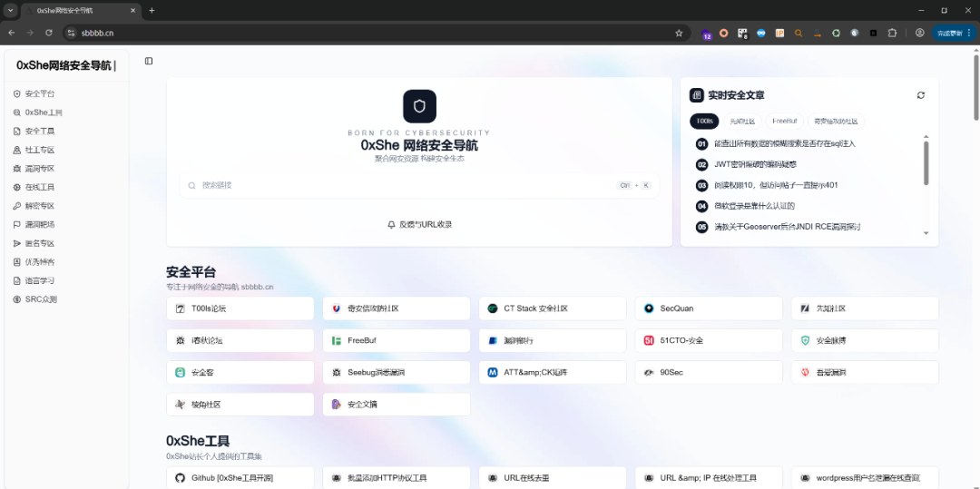Go back with browser back arrow
This screenshot has width=980, height=489.
point(11,33)
